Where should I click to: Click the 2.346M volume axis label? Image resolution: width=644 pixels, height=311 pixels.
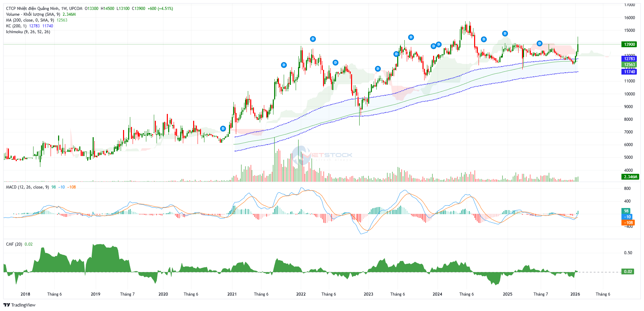[x=630, y=177]
